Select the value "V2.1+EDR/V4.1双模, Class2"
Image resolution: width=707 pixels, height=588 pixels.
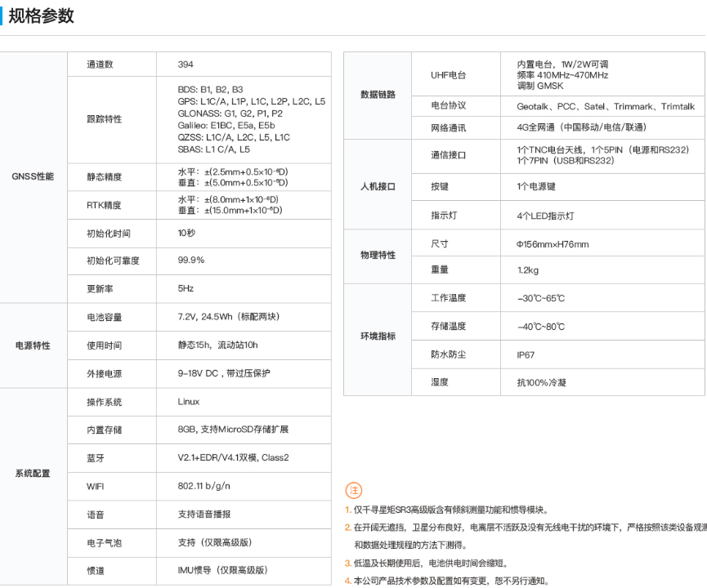(233, 458)
